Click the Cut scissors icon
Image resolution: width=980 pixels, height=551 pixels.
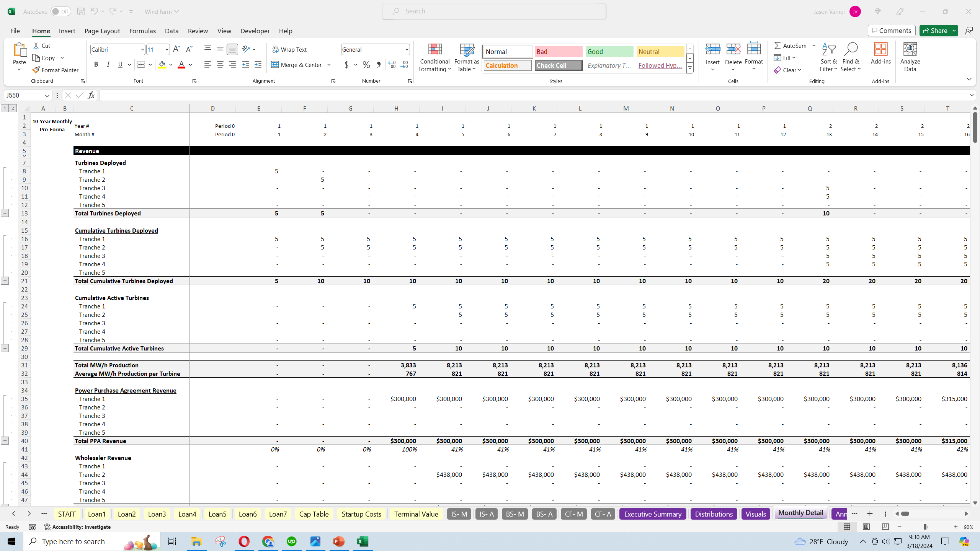pos(36,46)
